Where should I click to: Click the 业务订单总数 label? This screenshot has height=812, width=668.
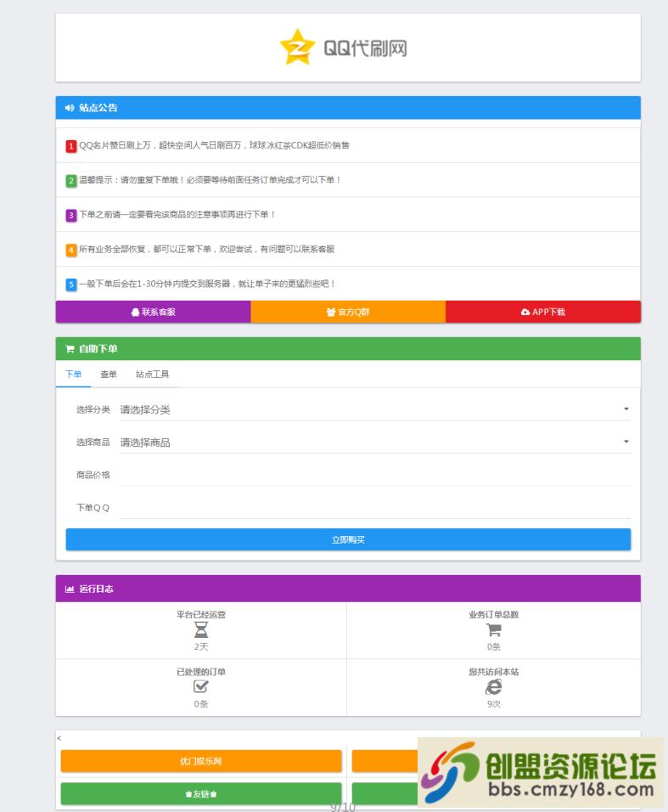tap(494, 615)
